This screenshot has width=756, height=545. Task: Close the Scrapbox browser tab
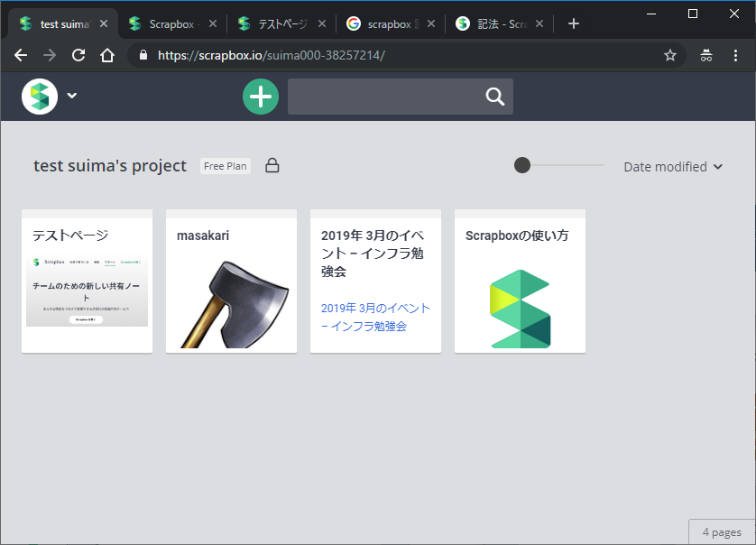point(213,23)
